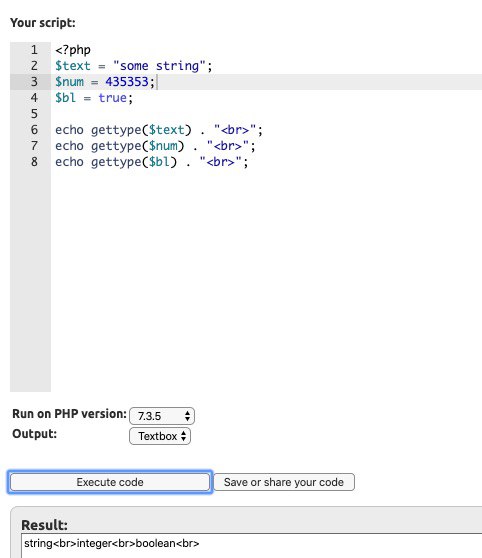Click line number 3 in the gutter
482x558 pixels.
point(34,82)
